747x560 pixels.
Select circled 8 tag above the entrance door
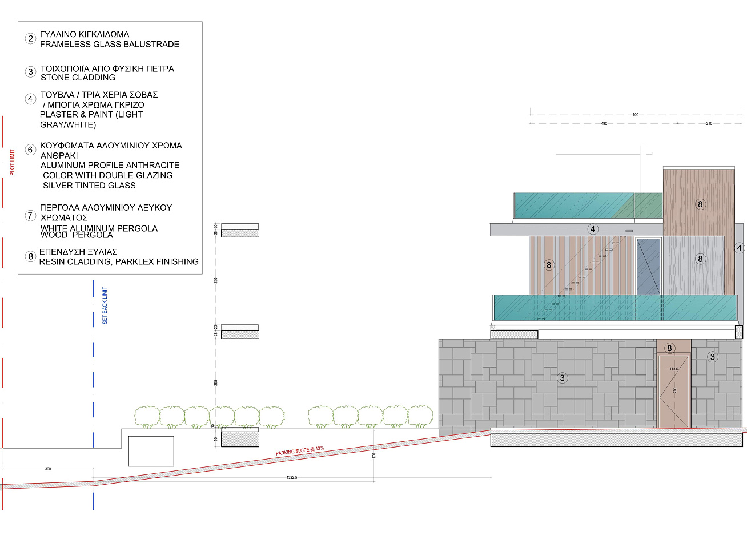pyautogui.click(x=669, y=348)
